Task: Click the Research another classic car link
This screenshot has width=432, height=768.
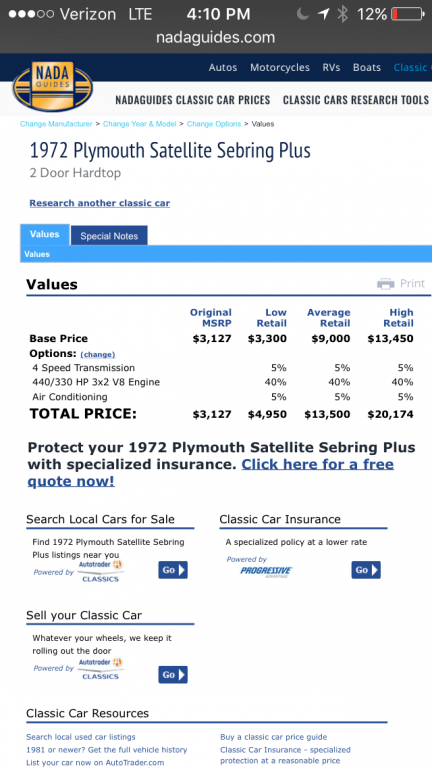Action: [x=100, y=203]
